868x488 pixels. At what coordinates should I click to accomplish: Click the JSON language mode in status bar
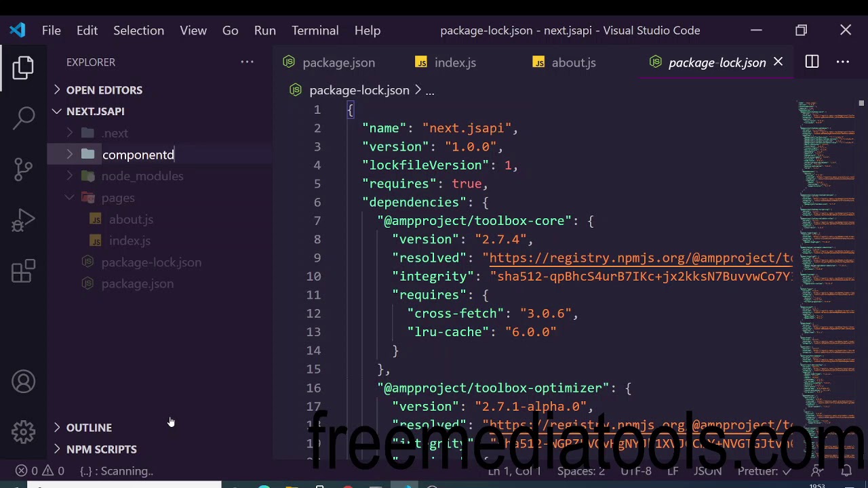pyautogui.click(x=707, y=471)
